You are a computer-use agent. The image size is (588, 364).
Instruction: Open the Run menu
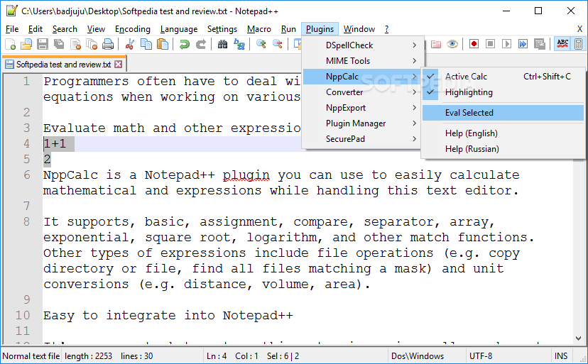(288, 29)
